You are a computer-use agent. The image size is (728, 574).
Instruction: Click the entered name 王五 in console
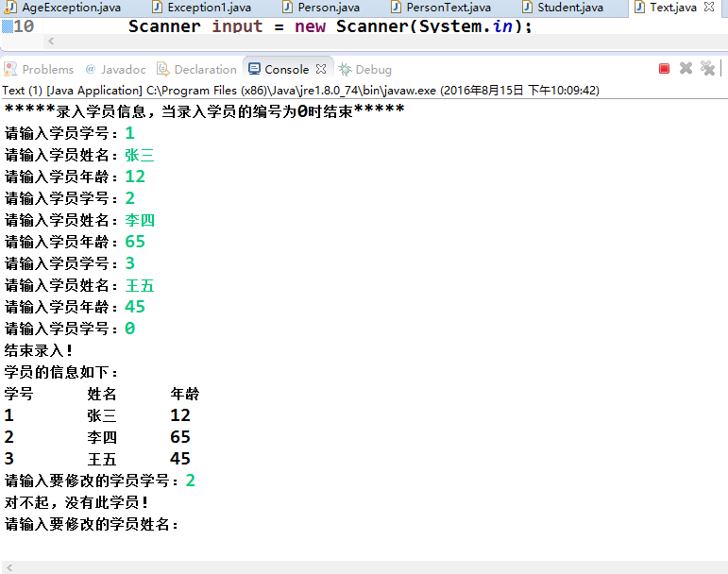pyautogui.click(x=140, y=285)
